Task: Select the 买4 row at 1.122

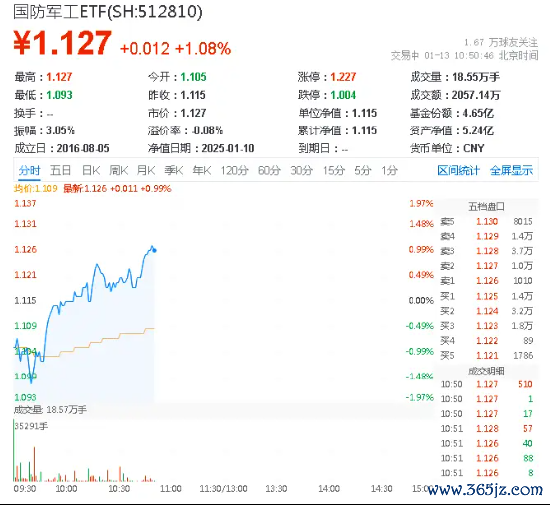Action: click(487, 341)
